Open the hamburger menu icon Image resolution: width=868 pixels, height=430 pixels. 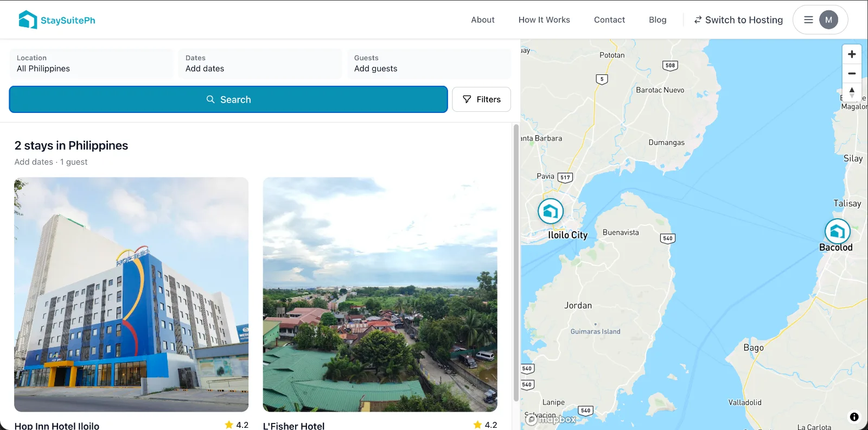coord(808,20)
